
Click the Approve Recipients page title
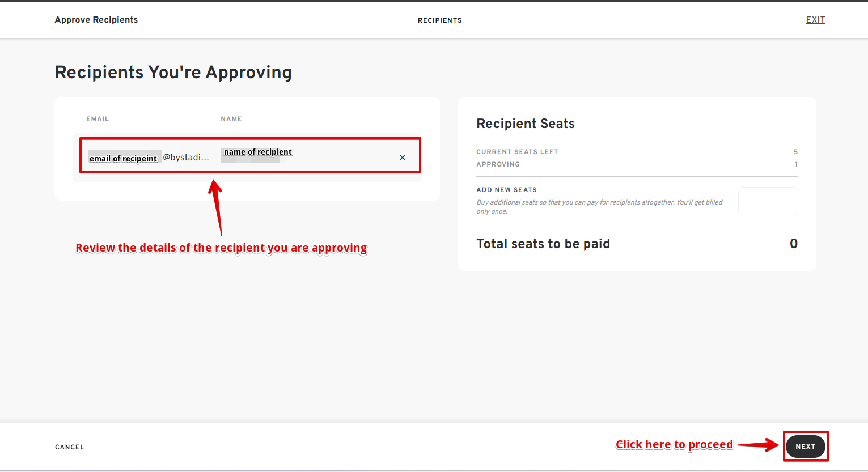[x=96, y=20]
